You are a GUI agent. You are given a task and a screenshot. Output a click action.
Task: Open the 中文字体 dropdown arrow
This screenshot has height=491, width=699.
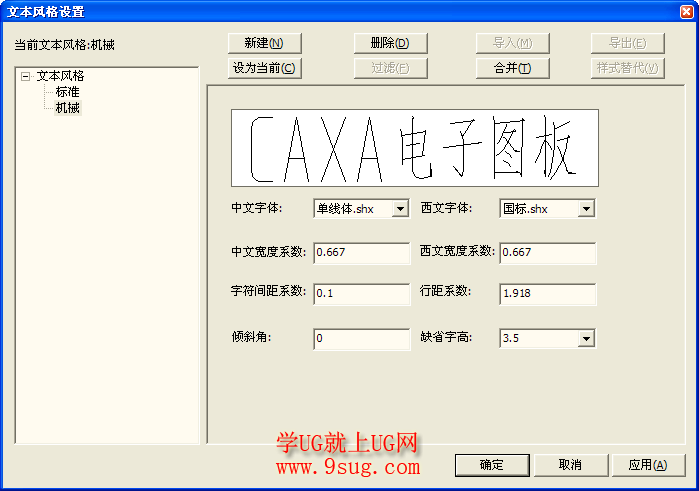(400, 208)
